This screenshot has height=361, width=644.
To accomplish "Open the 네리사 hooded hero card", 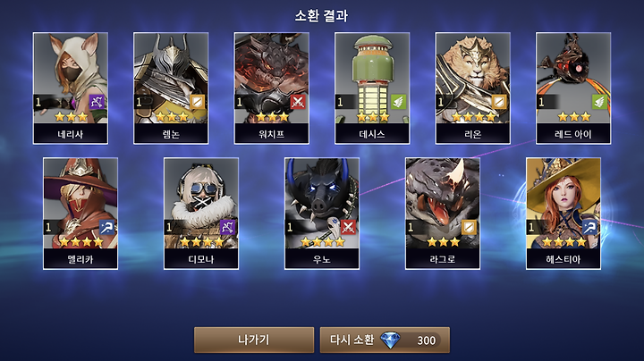I will pyautogui.click(x=71, y=88).
